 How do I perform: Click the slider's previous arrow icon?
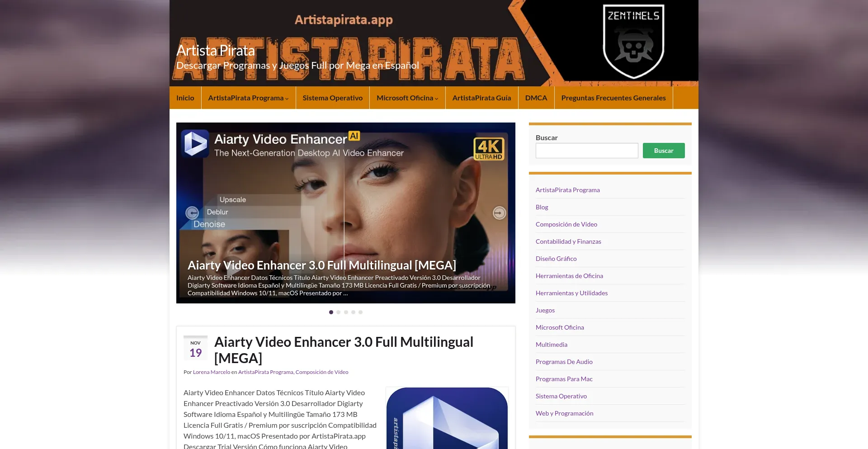(x=192, y=213)
